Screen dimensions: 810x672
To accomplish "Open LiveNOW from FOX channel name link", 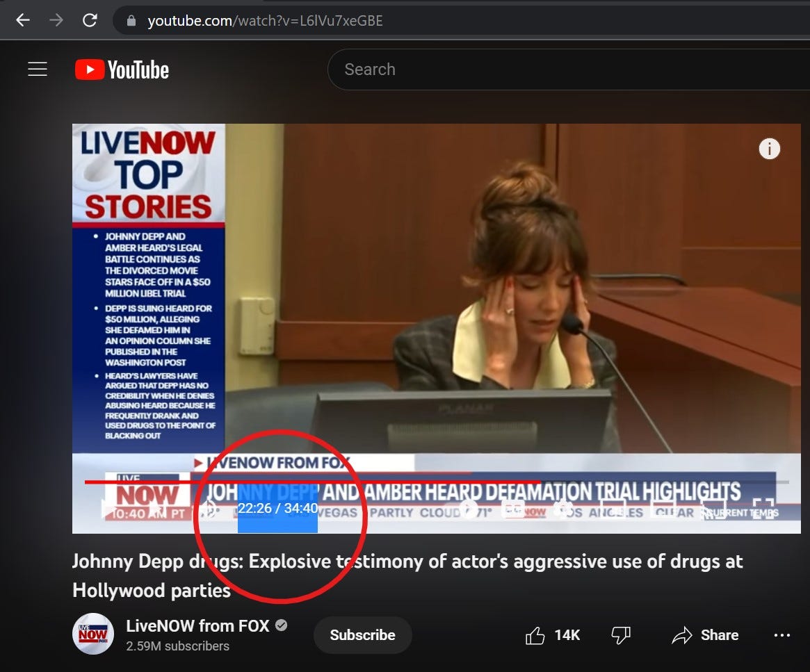I will (197, 625).
